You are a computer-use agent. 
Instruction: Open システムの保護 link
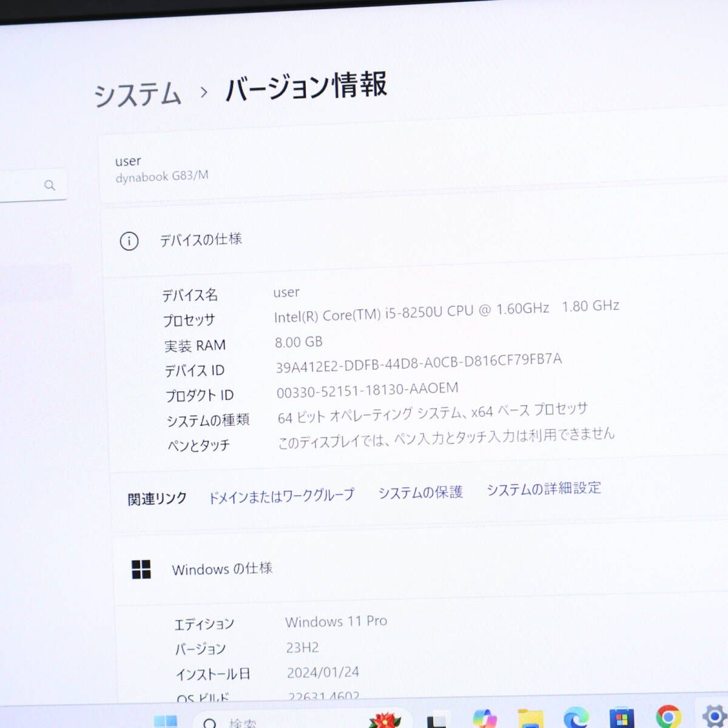pyautogui.click(x=420, y=492)
